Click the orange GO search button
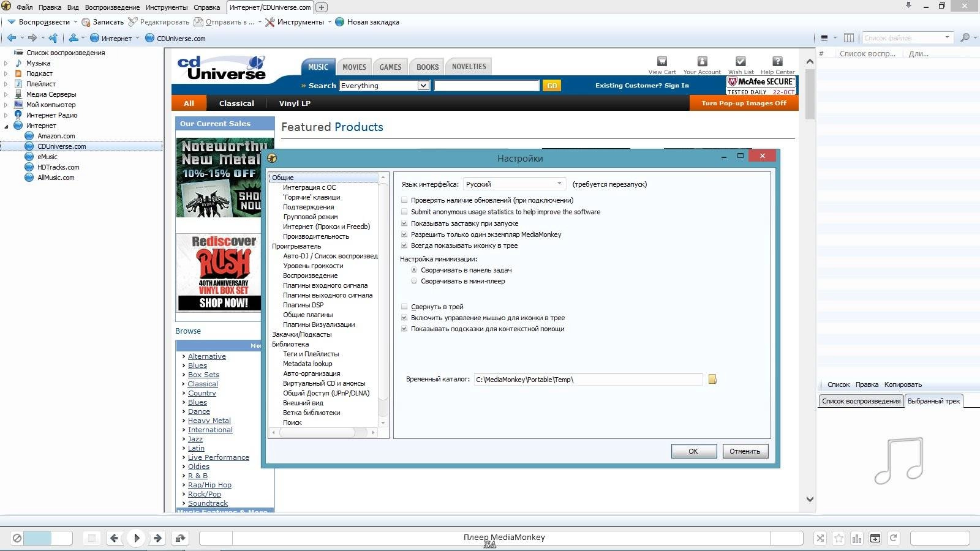Screen dimensions: 980x551 (x=552, y=86)
